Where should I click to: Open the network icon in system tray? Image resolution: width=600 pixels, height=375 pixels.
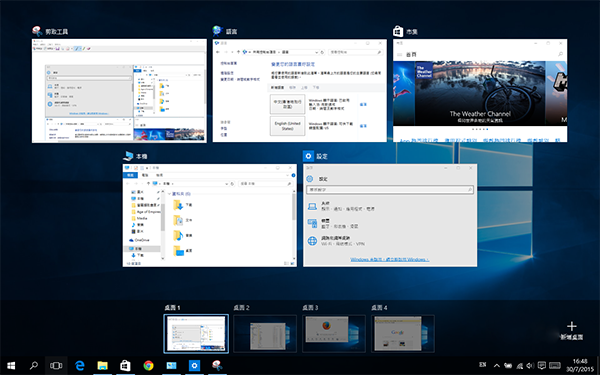coord(520,365)
